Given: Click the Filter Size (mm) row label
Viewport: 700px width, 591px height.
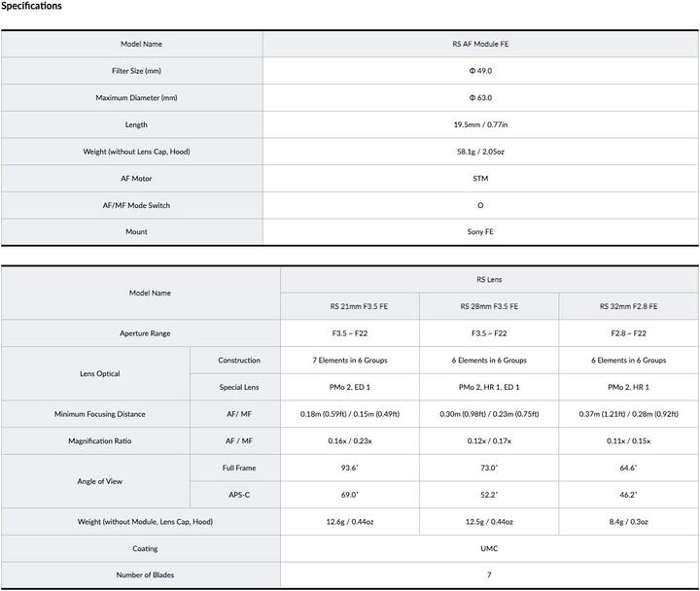Looking at the screenshot, I should (x=131, y=71).
